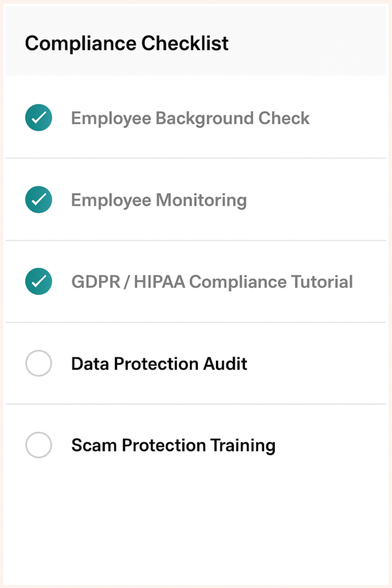Select the Scam Protection Training label
The image size is (392, 588).
point(173,446)
